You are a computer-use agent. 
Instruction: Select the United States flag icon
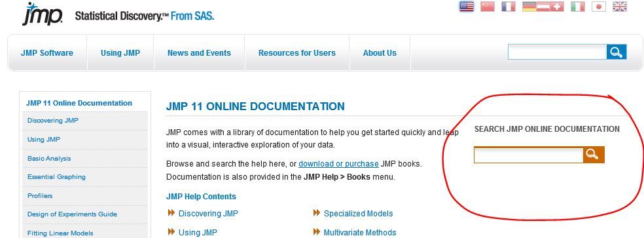click(466, 7)
